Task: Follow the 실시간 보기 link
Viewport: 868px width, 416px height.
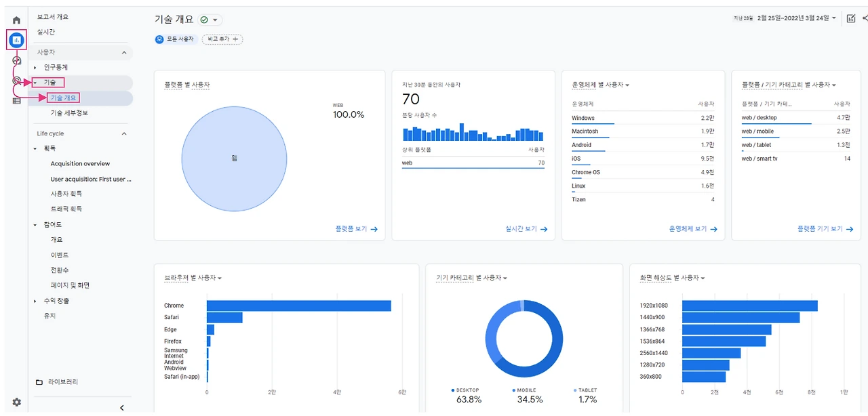Action: 526,229
